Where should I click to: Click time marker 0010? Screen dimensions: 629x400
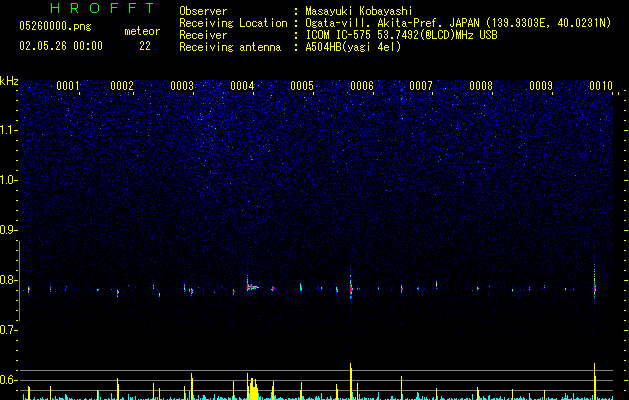601,85
